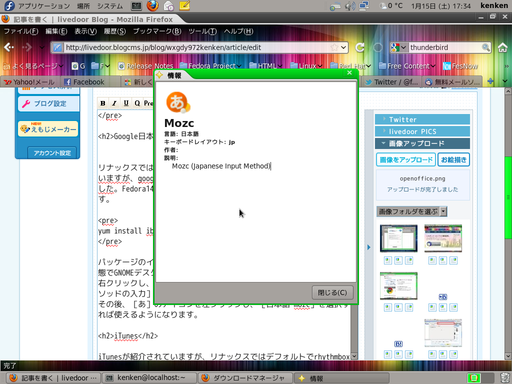Open the list all tabs dropdown arrow
Image resolution: width=512 pixels, height=384 pixels.
click(x=505, y=81)
